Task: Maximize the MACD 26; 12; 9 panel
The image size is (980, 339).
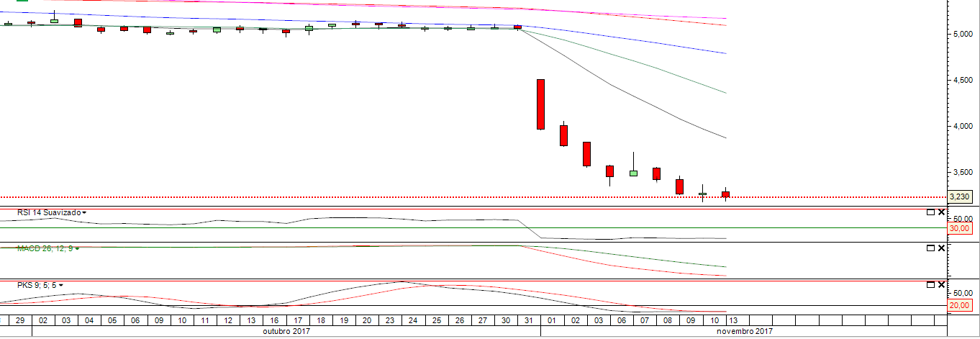Action: (930, 248)
